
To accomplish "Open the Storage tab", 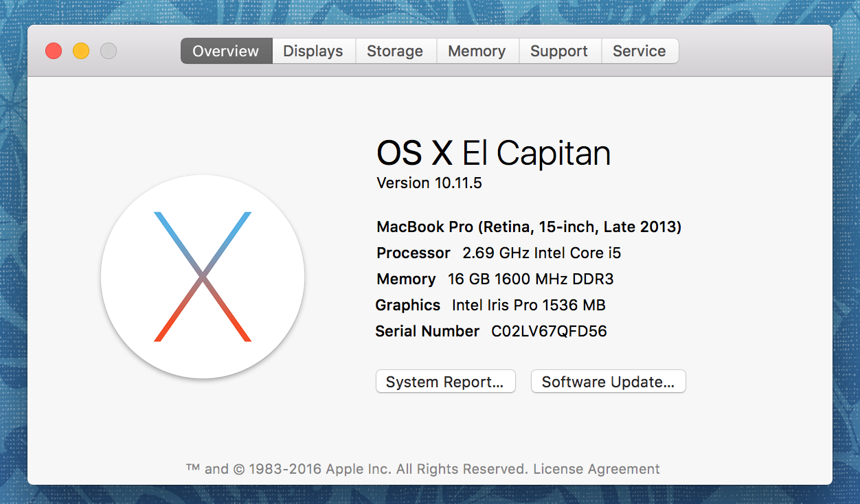I will point(395,51).
